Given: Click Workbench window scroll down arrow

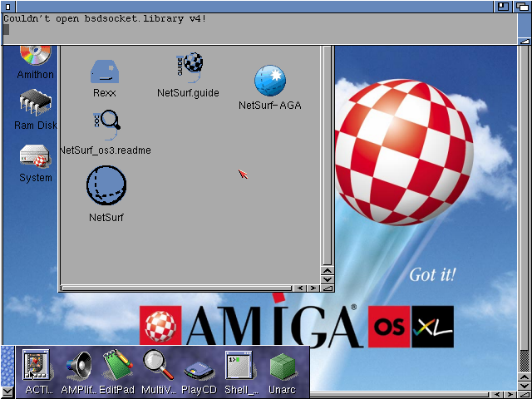Looking at the screenshot, I should point(525,386).
